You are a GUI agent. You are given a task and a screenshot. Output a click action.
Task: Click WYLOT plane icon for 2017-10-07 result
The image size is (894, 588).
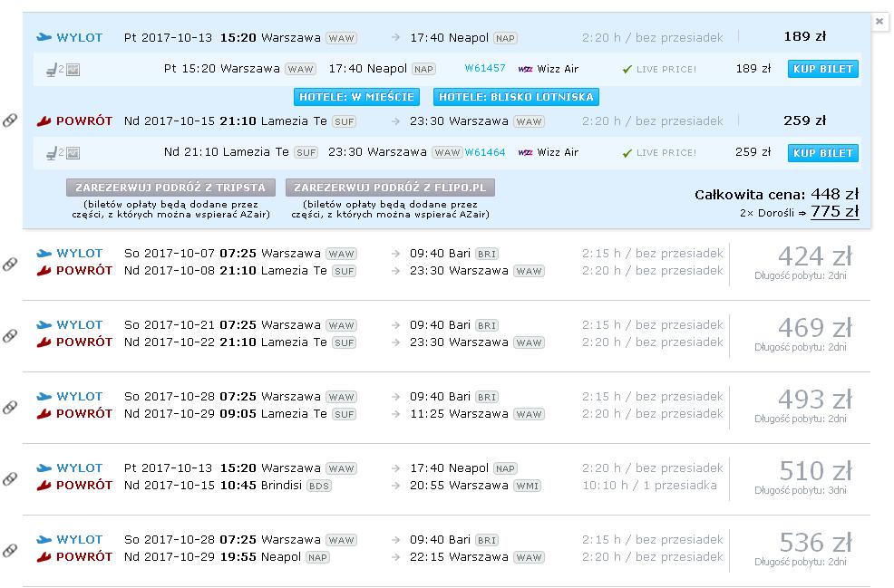[44, 254]
